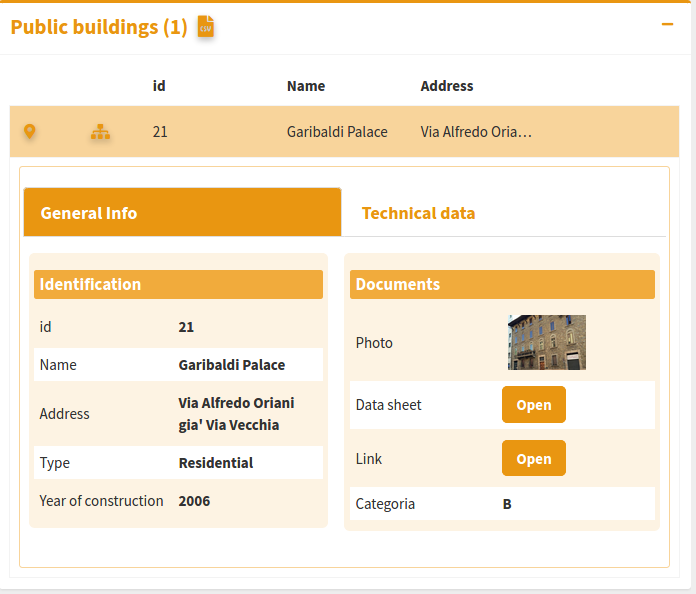Click the Link label in Documents
696x594 pixels.
[x=368, y=459]
